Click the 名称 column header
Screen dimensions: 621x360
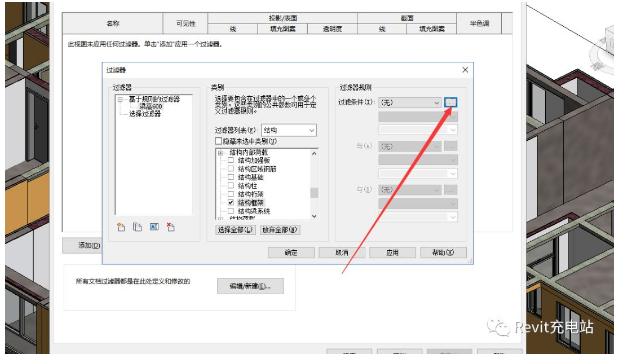click(113, 23)
